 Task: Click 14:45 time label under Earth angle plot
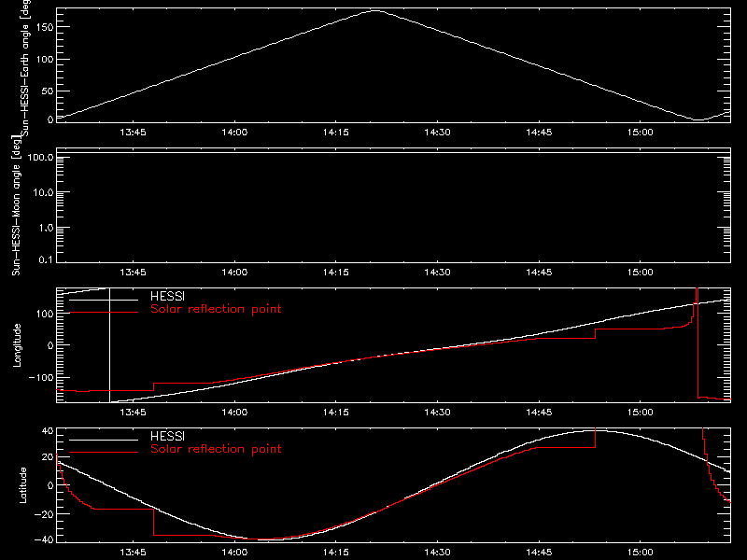point(539,133)
